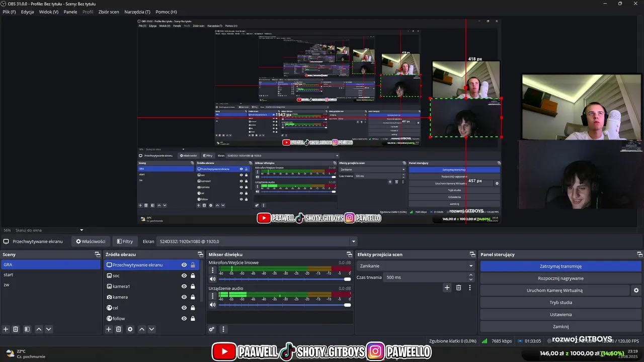Open Ekran display selection dropdown

257,241
